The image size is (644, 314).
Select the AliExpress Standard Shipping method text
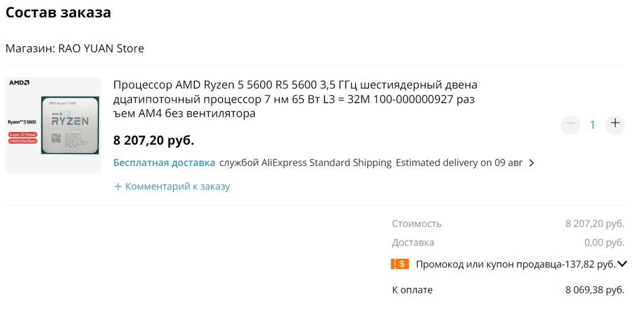(x=327, y=163)
